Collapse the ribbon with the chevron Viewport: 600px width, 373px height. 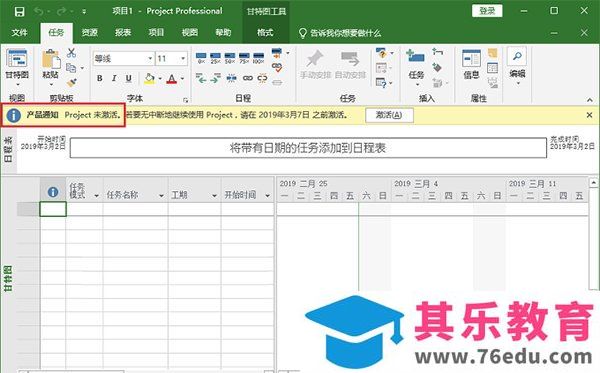tap(590, 99)
